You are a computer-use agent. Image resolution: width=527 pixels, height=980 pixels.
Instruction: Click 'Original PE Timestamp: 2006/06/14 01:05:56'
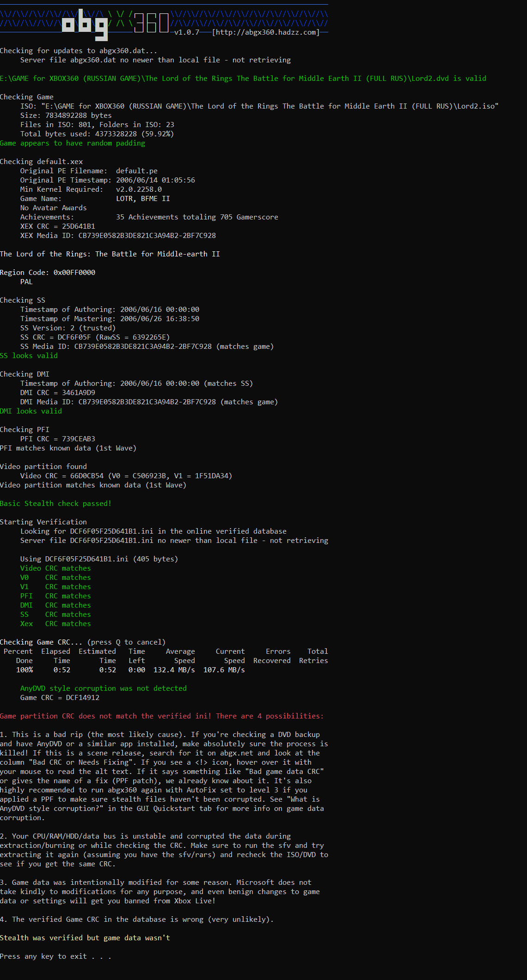coord(108,180)
